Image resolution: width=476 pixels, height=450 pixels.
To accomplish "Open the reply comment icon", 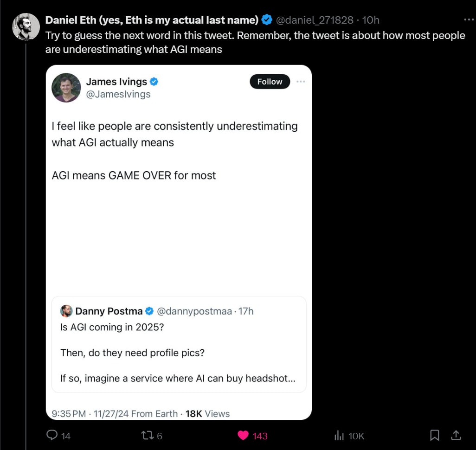I will point(52,436).
